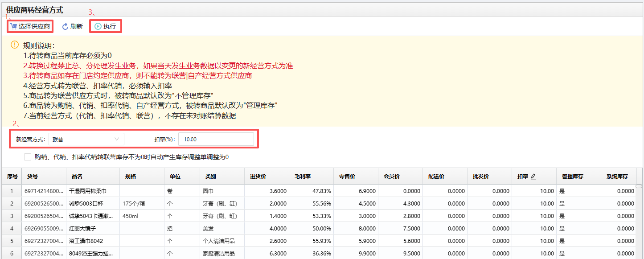Screen dimensions: 644x259
Task: Click the play icon beside 执行
Action: click(x=98, y=26)
